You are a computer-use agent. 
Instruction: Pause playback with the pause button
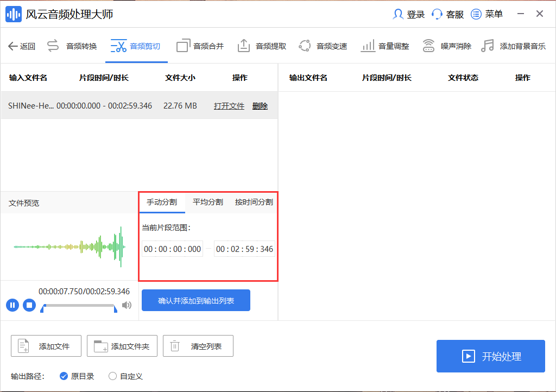click(x=12, y=305)
